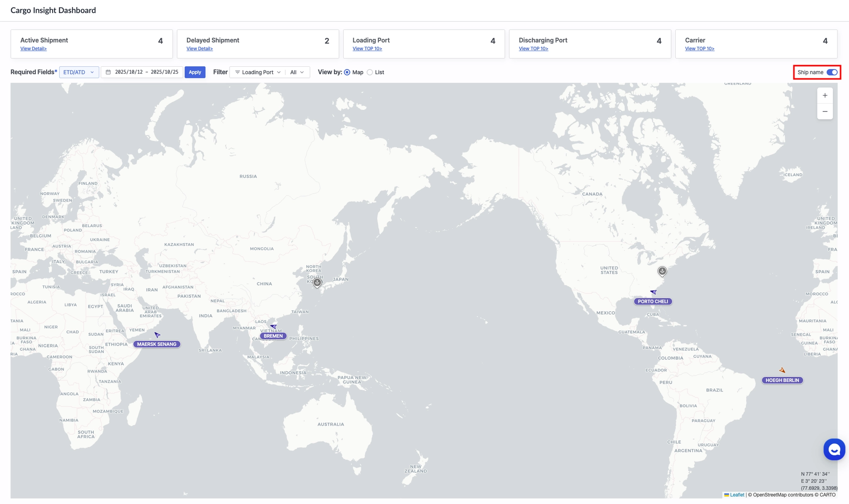Click the orange HOEGH BERLIN ship marker
Viewport: 849px width, 504px height.
[x=782, y=370]
